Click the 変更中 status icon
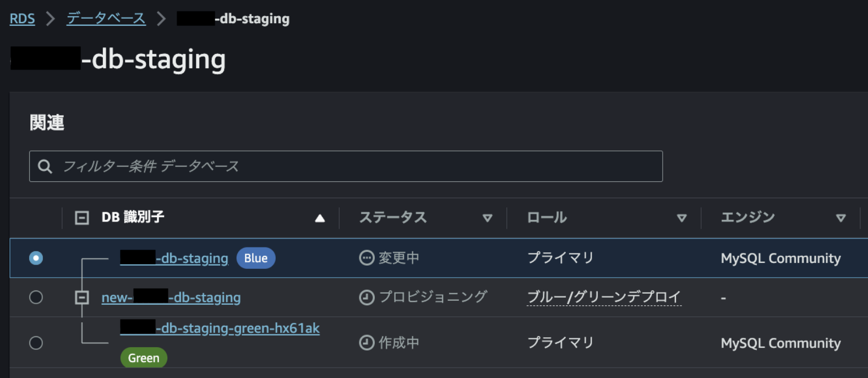868x378 pixels. pos(367,258)
